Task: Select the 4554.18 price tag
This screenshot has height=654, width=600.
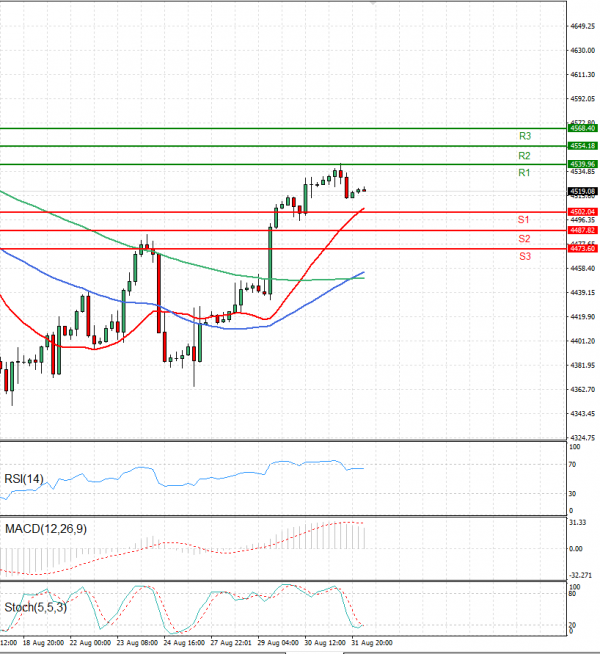Action: coord(583,146)
